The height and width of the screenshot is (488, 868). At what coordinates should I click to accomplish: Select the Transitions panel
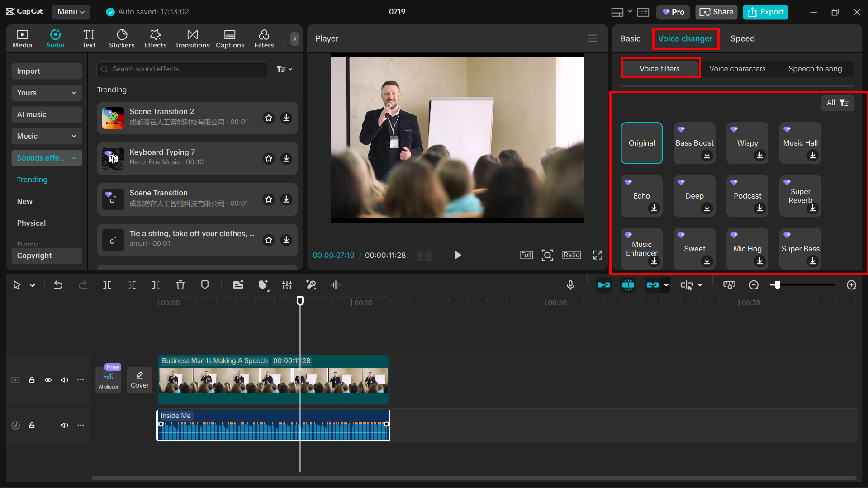(192, 38)
